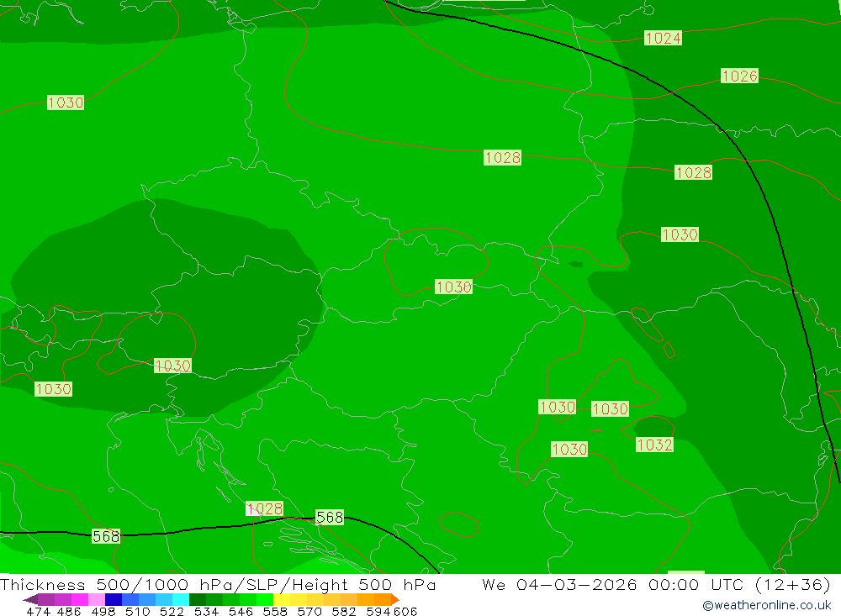
Task: Click the bright magenta legend swatch
Action: click(x=79, y=599)
